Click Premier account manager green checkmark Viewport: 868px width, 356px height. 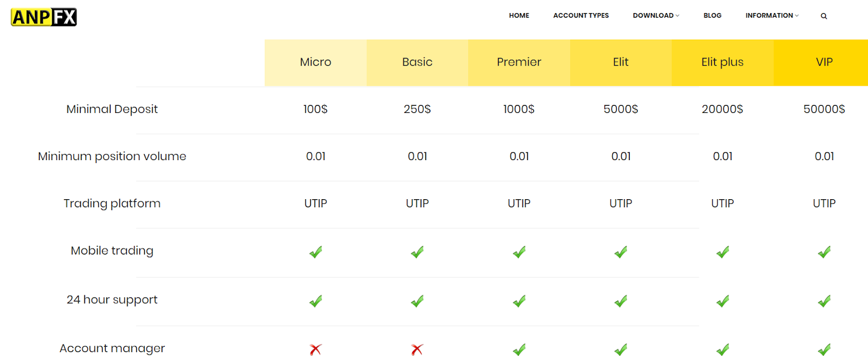tap(519, 349)
